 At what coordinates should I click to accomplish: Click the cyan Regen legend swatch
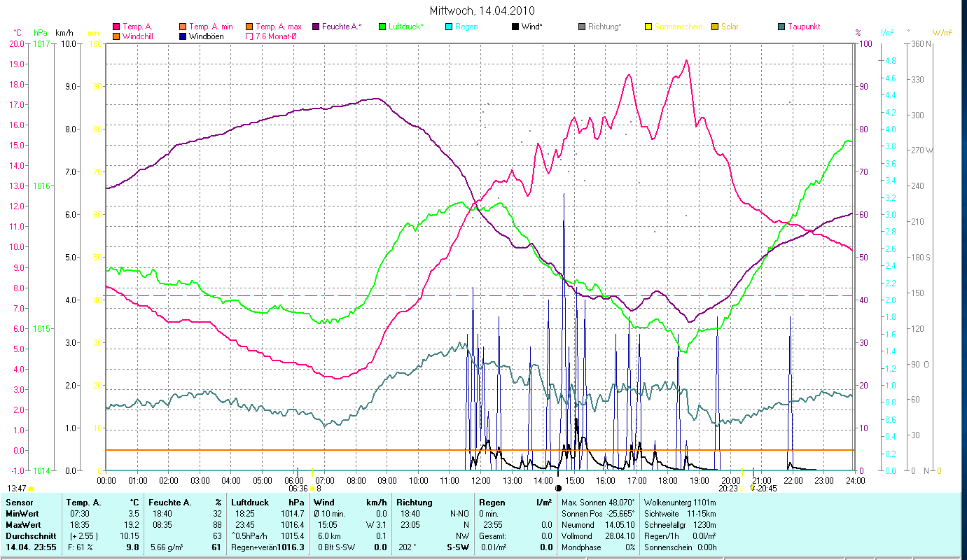449,27
